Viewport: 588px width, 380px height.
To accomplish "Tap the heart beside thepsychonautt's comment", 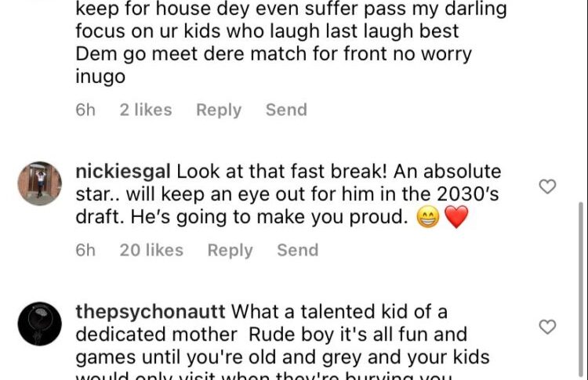I will (548, 327).
